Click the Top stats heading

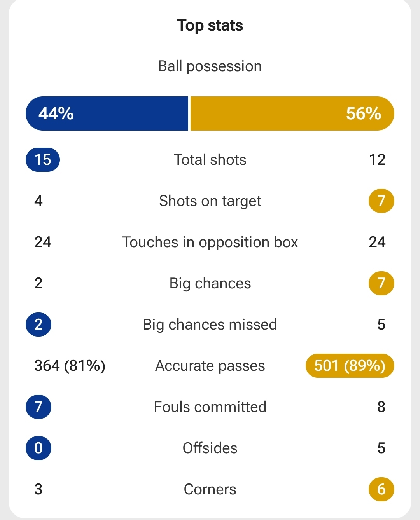click(210, 26)
